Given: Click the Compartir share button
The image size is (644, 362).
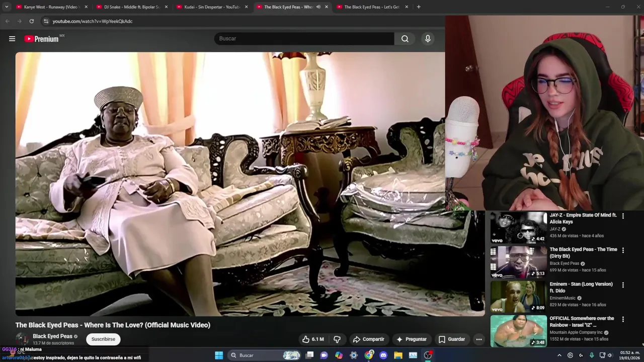Looking at the screenshot, I should click(x=368, y=339).
